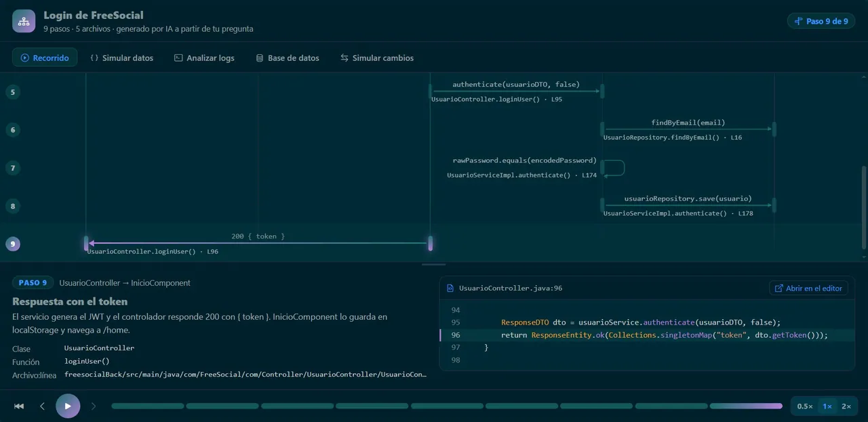Click the PASO 9 badge in details
Viewport: 868px width, 422px height.
tap(33, 282)
